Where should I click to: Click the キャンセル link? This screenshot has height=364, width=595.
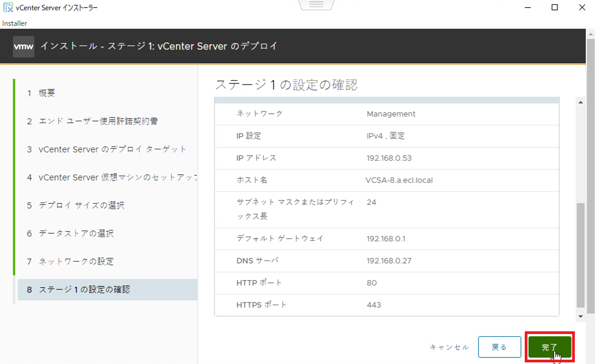click(449, 347)
